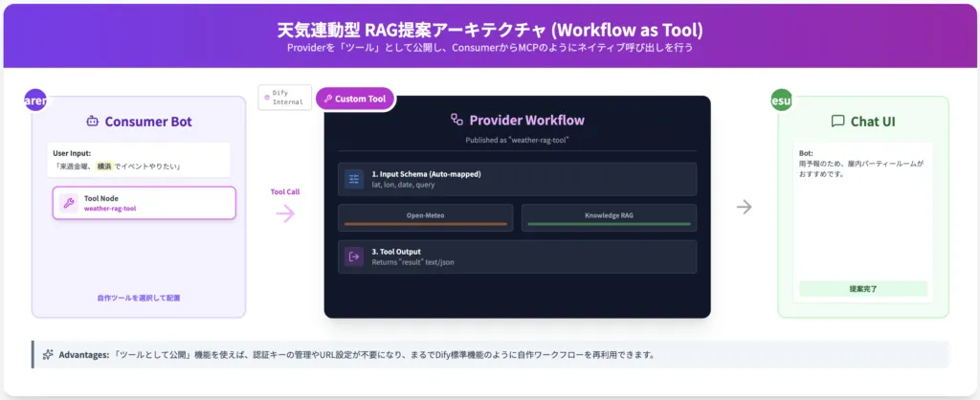The height and width of the screenshot is (400, 980).
Task: Click the green badge on Chat UI card
Action: tap(781, 100)
